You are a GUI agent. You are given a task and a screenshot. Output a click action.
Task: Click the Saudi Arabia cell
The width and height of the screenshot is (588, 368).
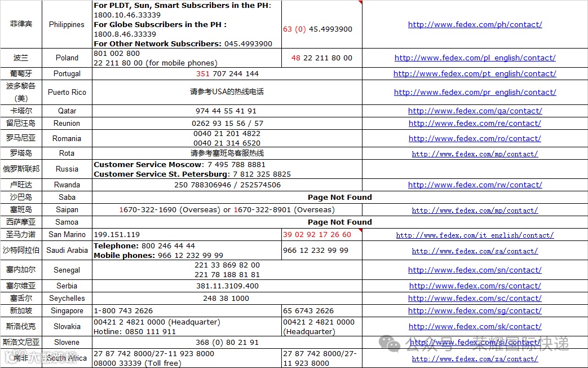pyautogui.click(x=67, y=250)
